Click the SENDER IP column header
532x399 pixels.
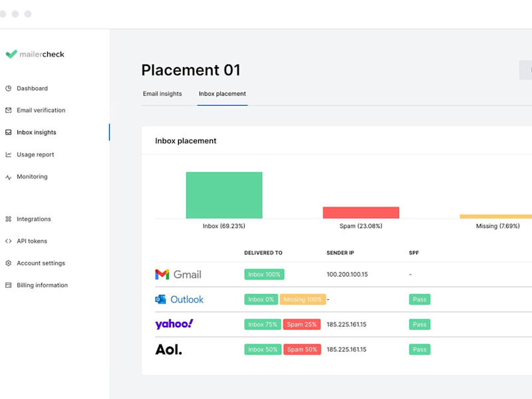click(x=340, y=253)
